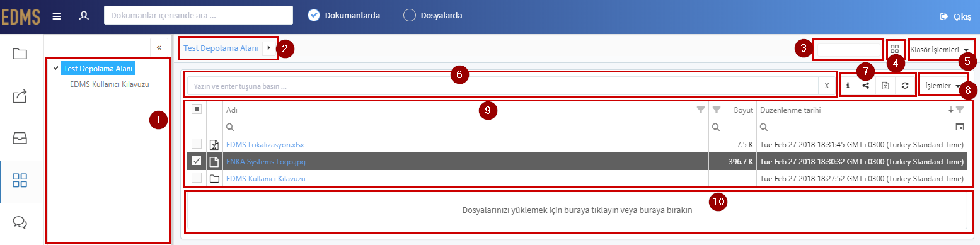Open the inbox tray icon in sidebar
Screen dimensions: 980x245
20,138
